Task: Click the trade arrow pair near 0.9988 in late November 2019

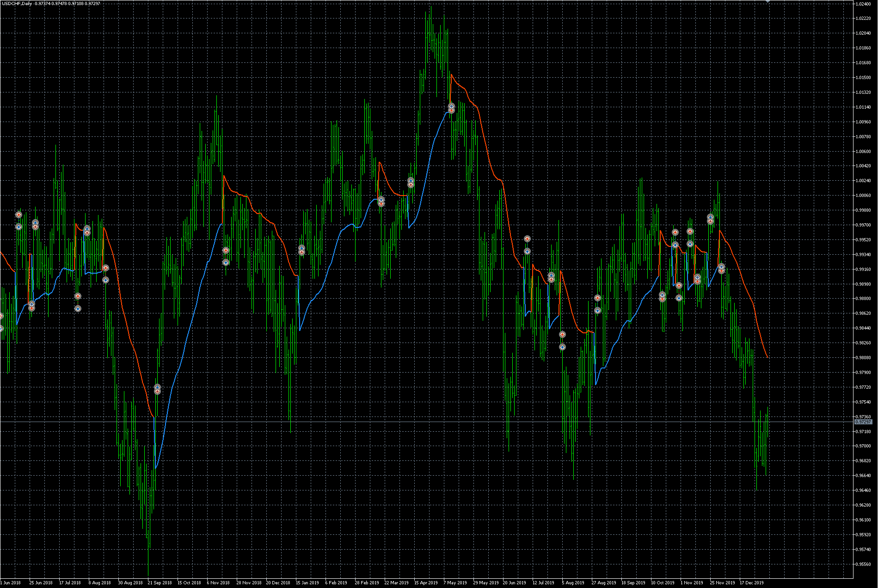Action: 710,219
